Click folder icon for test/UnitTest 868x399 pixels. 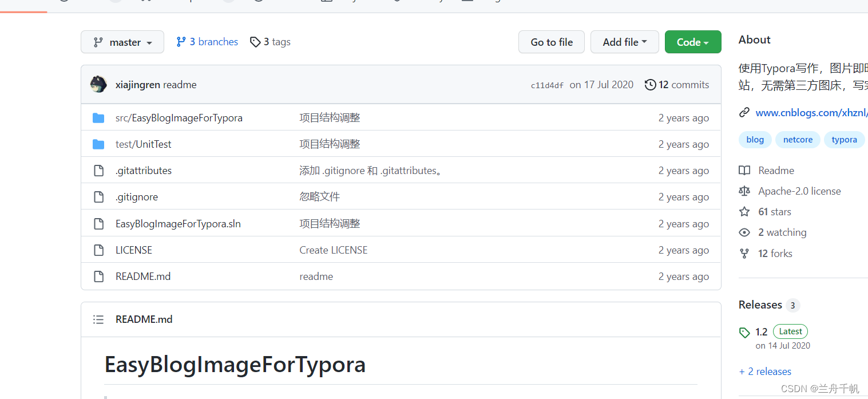click(x=98, y=144)
